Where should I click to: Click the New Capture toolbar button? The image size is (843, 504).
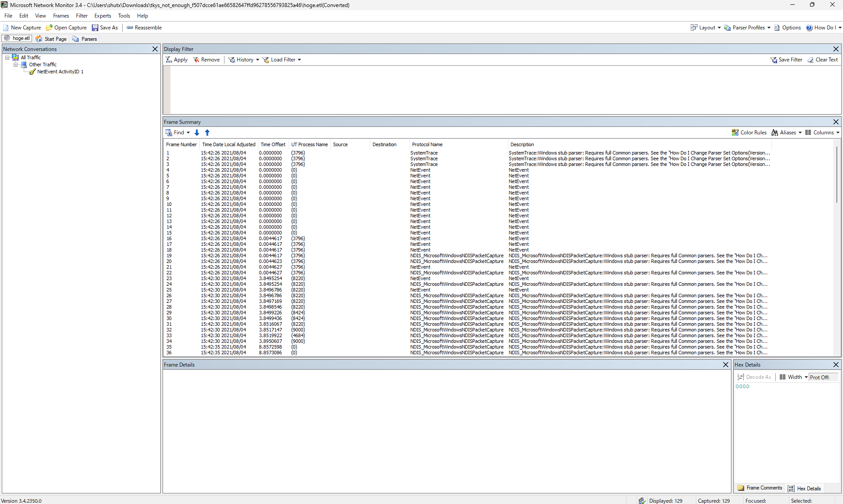[22, 28]
